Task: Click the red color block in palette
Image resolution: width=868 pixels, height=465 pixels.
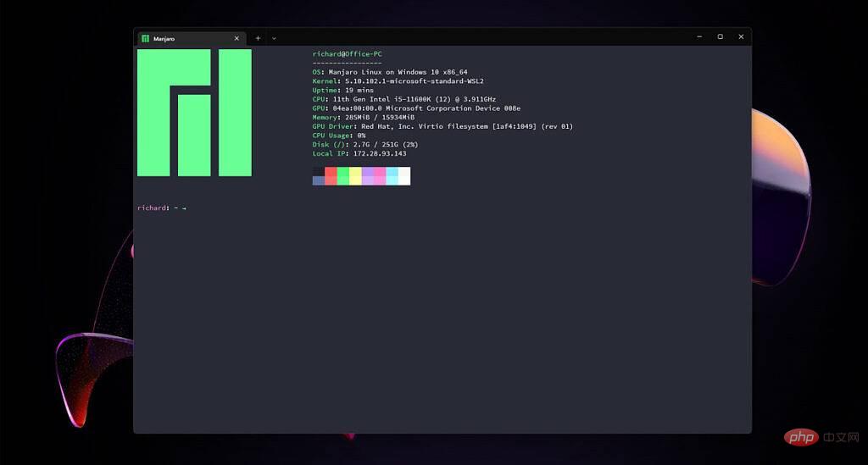Action: click(x=331, y=176)
